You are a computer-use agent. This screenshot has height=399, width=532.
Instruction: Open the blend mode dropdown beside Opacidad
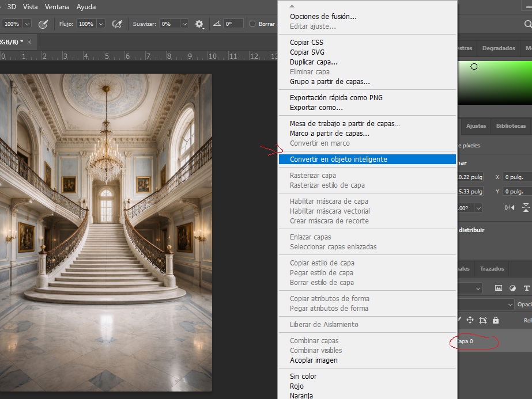485,305
